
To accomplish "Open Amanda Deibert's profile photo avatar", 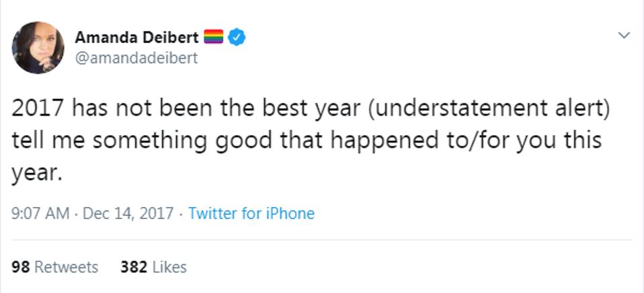I will pos(38,48).
